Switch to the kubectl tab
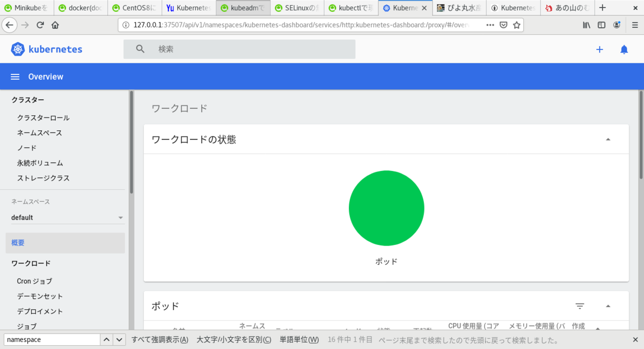The height and width of the screenshot is (349, 644). click(x=352, y=8)
